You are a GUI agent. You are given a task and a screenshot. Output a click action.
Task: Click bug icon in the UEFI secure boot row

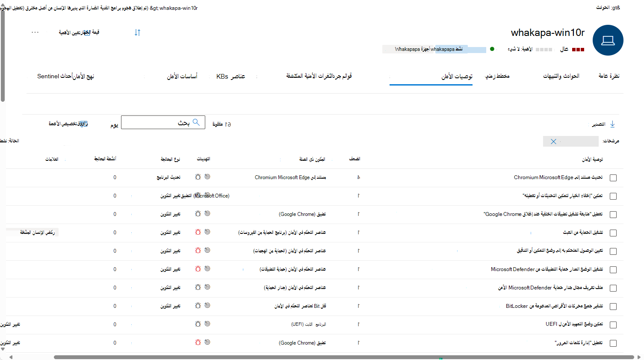coord(198,324)
